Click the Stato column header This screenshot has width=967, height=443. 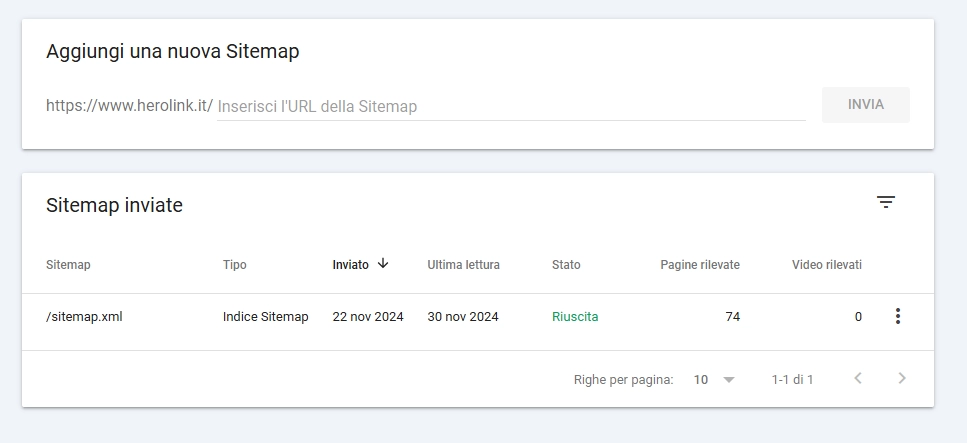click(566, 265)
